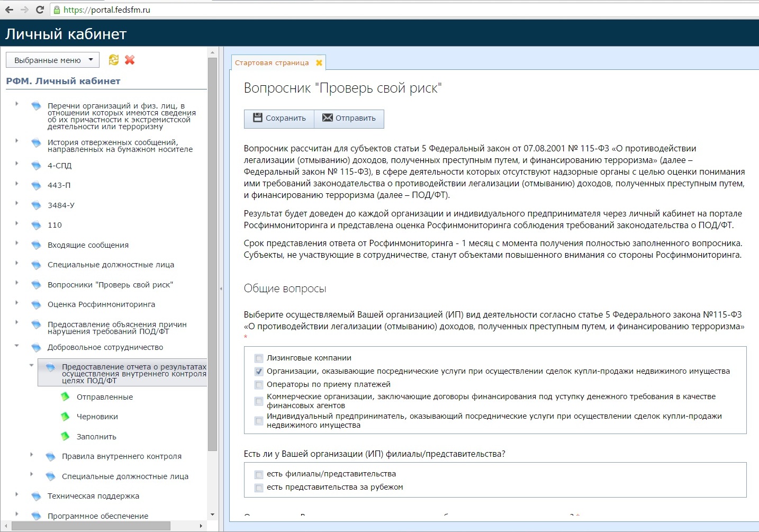Expand the Входящие сообщения node
The image size is (759, 532).
(16, 243)
